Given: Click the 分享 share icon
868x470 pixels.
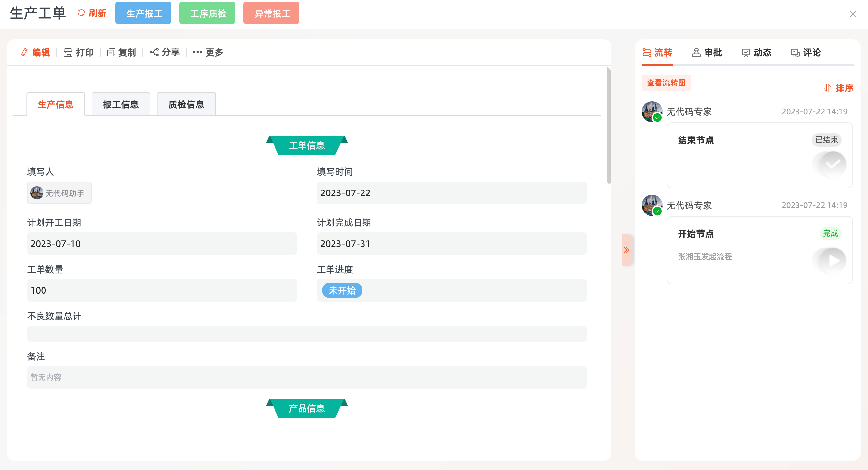Looking at the screenshot, I should [x=154, y=52].
